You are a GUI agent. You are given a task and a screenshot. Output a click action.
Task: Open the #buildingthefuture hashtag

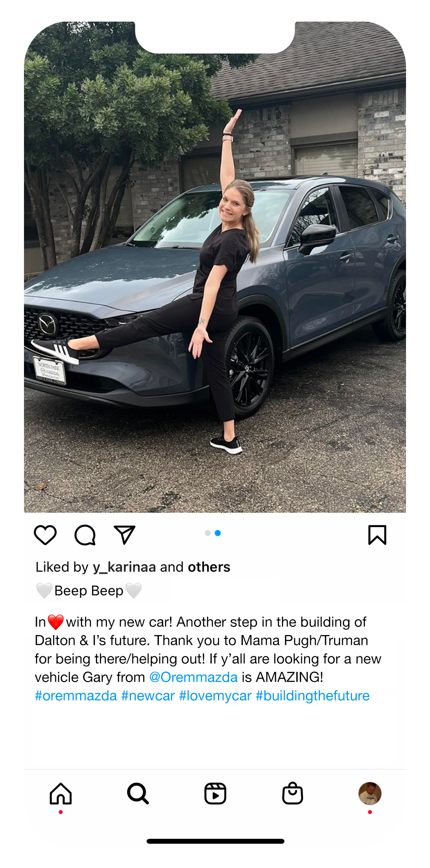tap(313, 695)
